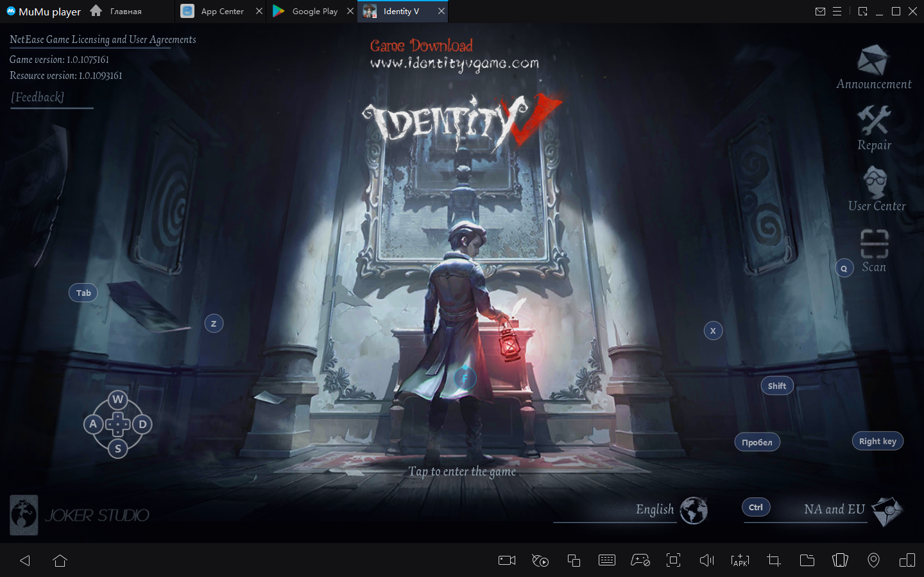Open NetEase Game Licensing and User Agreements
This screenshot has width=924, height=577.
(x=103, y=40)
